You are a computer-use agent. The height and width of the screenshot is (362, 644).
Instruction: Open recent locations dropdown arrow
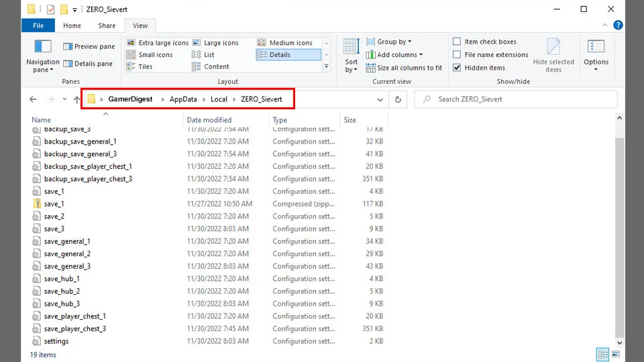click(x=64, y=99)
